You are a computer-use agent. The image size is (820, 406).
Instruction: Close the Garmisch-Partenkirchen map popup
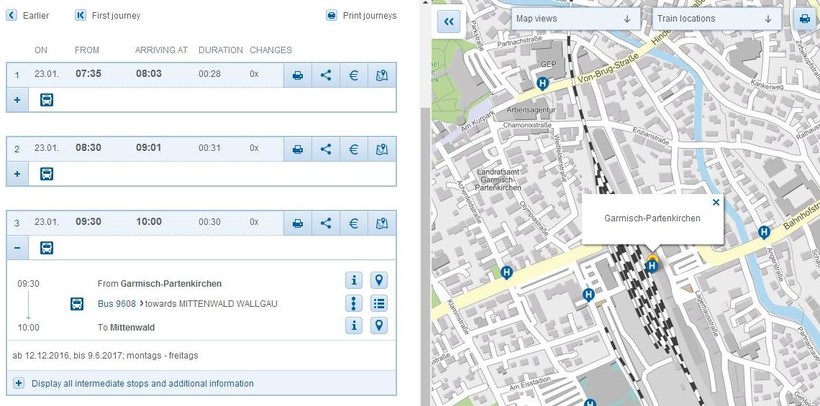pyautogui.click(x=716, y=202)
